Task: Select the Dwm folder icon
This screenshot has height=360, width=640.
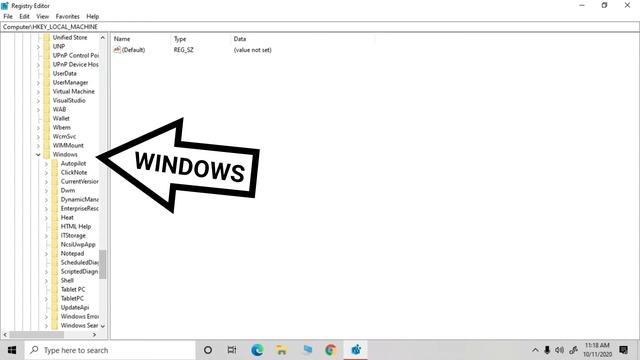Action: (55, 191)
